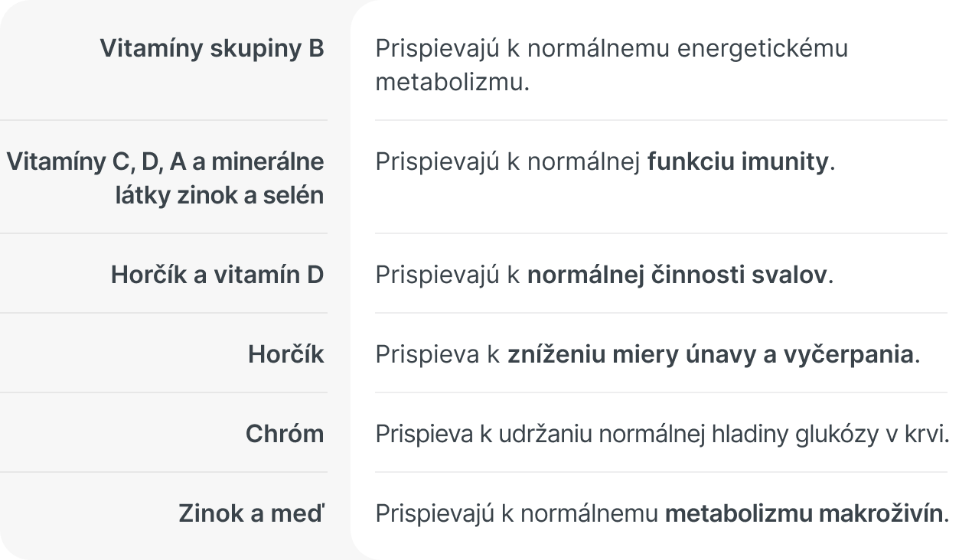
Task: Click the bold "metabolizmu makroživín" text
Action: pos(804,513)
